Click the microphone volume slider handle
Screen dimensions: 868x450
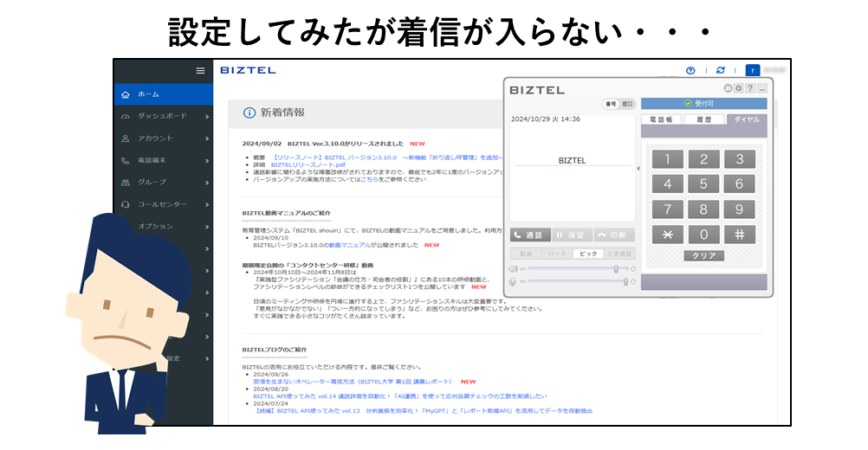point(625,282)
